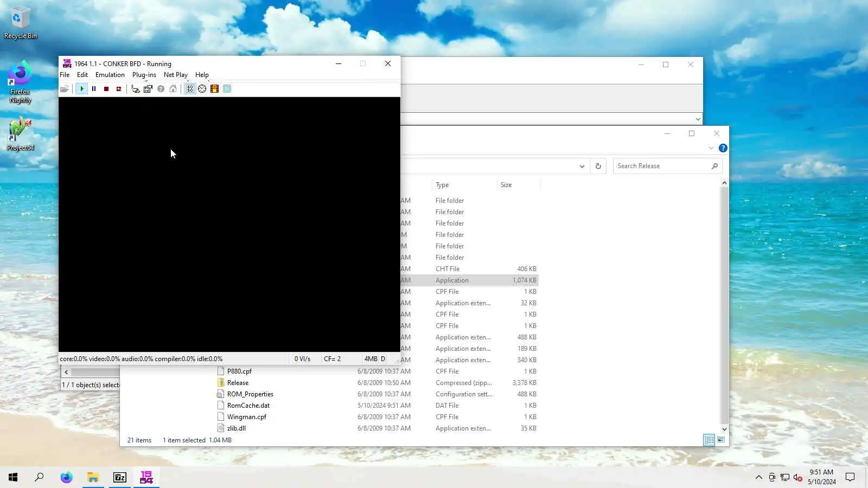The image size is (868, 488).
Task: Click the Firefox Nightly taskbar icon
Action: pos(66,477)
